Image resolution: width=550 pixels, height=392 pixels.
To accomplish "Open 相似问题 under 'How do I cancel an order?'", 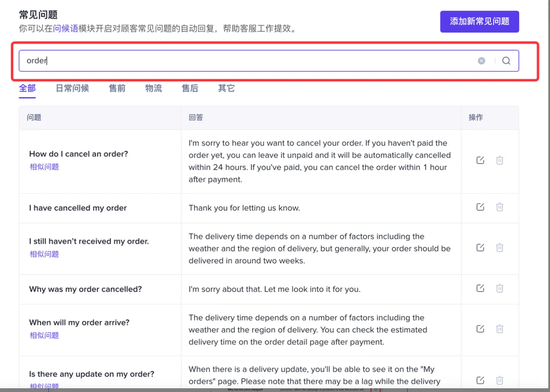I will pos(44,167).
